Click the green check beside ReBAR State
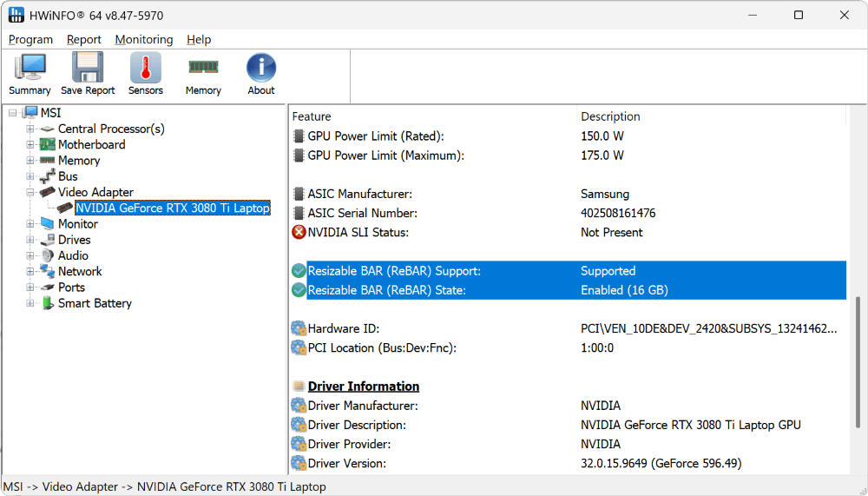The height and width of the screenshot is (496, 868). tap(299, 290)
